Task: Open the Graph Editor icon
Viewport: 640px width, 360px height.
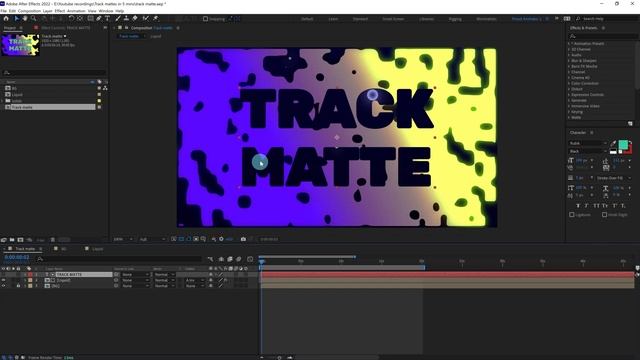Action: pos(250,259)
